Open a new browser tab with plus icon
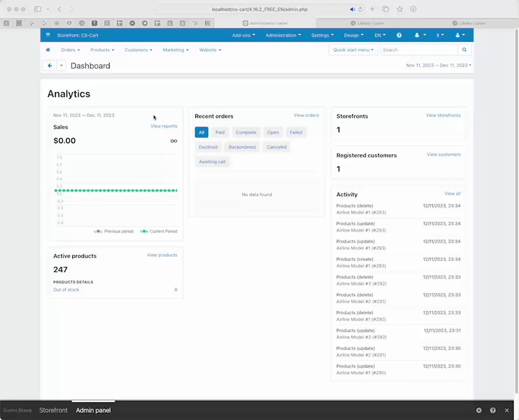 pos(372,9)
